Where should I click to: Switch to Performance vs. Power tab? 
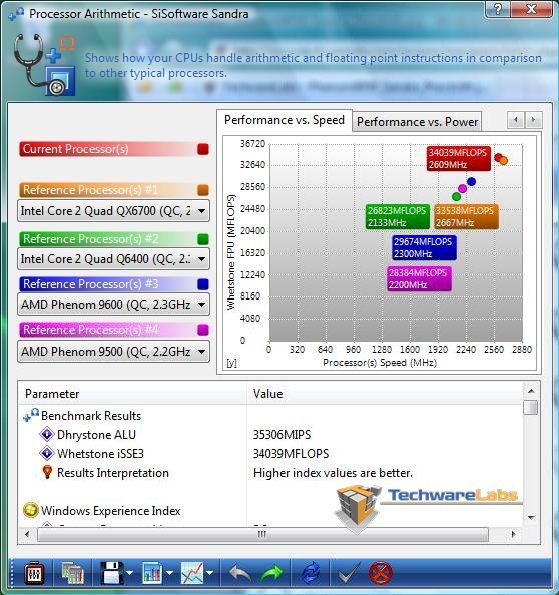417,122
